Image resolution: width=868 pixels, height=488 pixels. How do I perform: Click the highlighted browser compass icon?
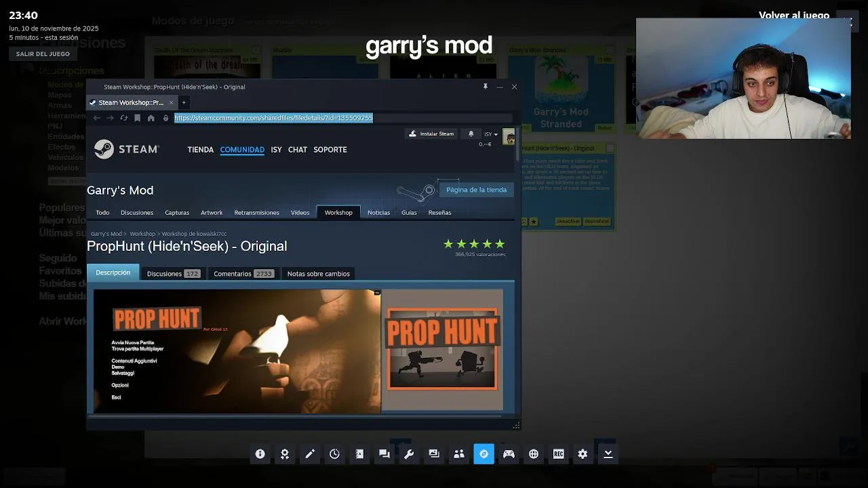click(484, 454)
